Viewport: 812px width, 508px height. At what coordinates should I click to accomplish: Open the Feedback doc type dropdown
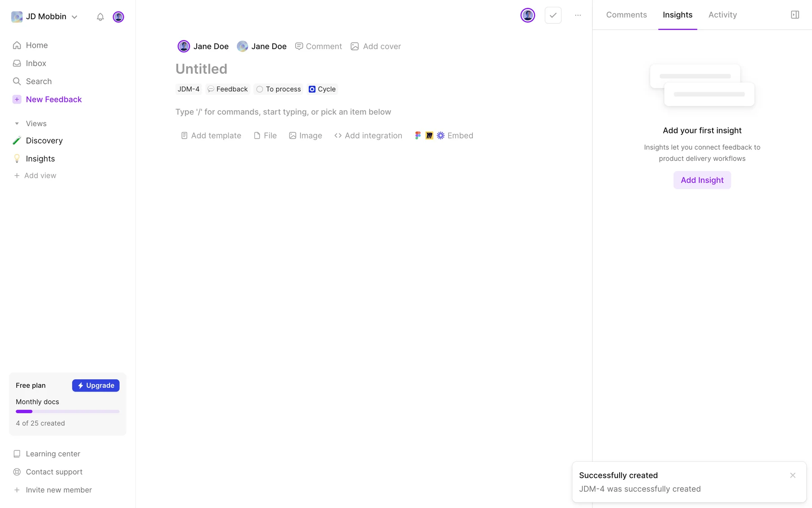tap(228, 89)
